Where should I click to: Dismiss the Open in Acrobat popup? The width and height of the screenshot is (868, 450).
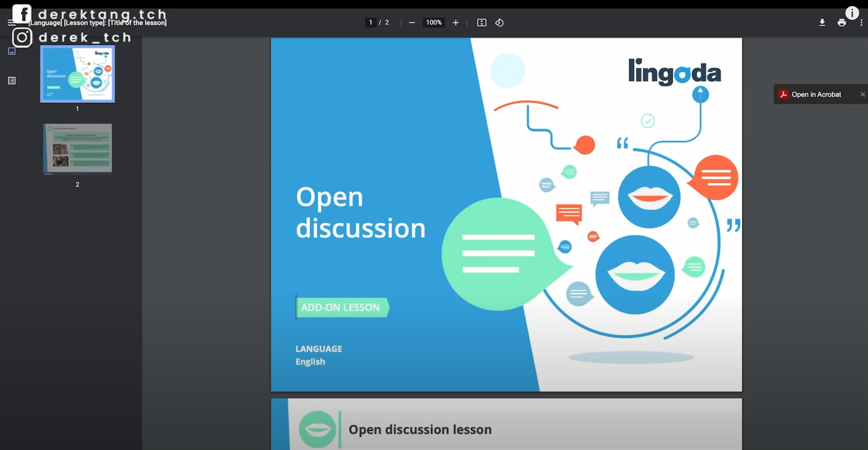862,94
